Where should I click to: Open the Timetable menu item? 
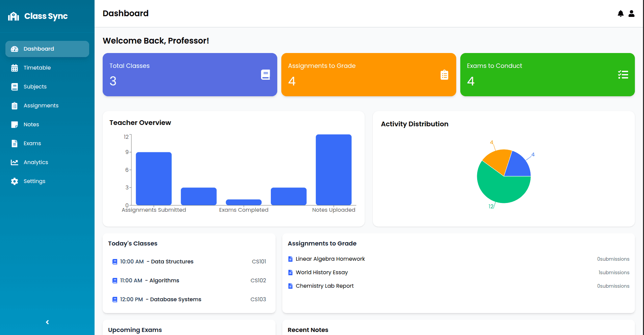[37, 68]
